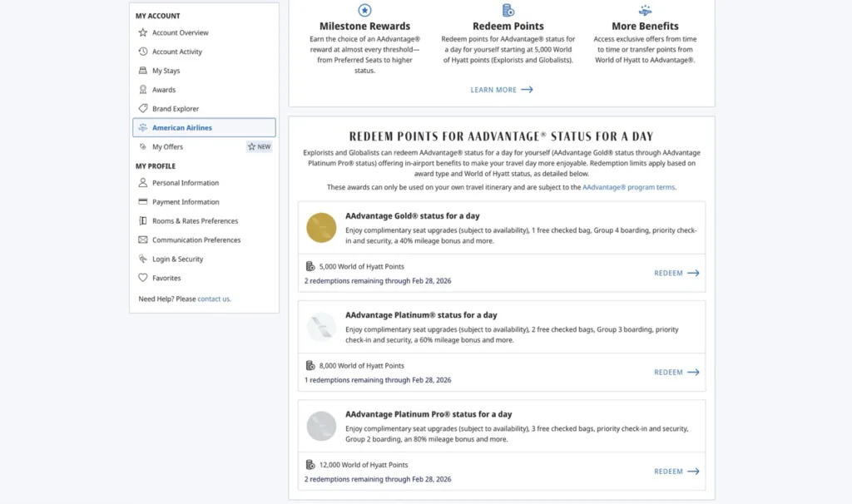Click the Brand Explorer tag icon
The image size is (852, 504).
click(143, 109)
